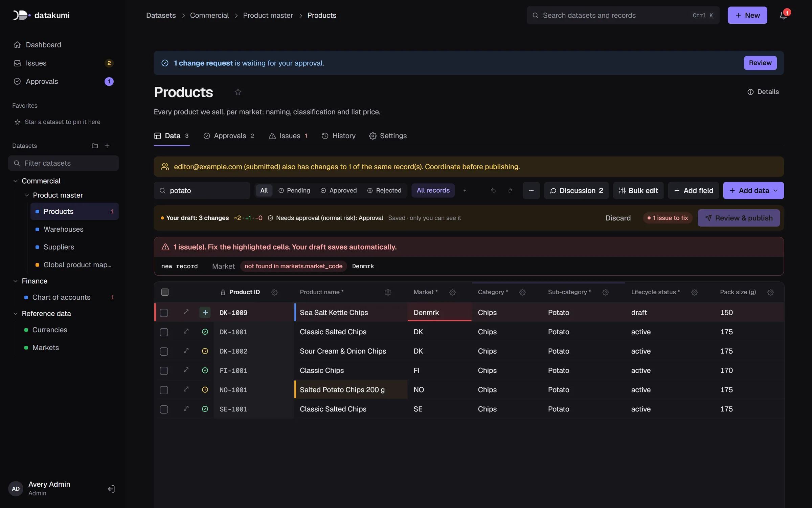Filter rows by Pending status
Viewport: 812px width, 508px height.
tap(294, 191)
